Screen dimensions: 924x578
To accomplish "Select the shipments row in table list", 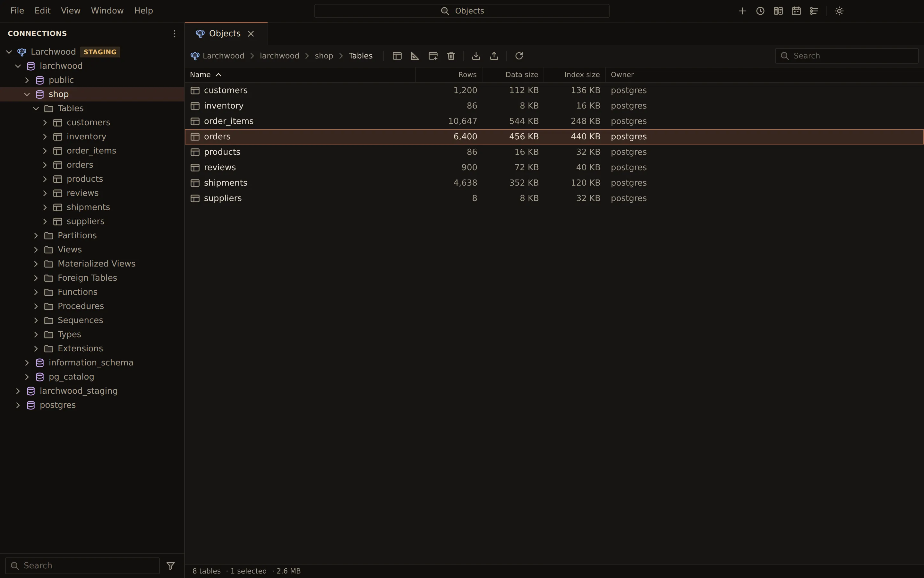I will click(x=554, y=183).
